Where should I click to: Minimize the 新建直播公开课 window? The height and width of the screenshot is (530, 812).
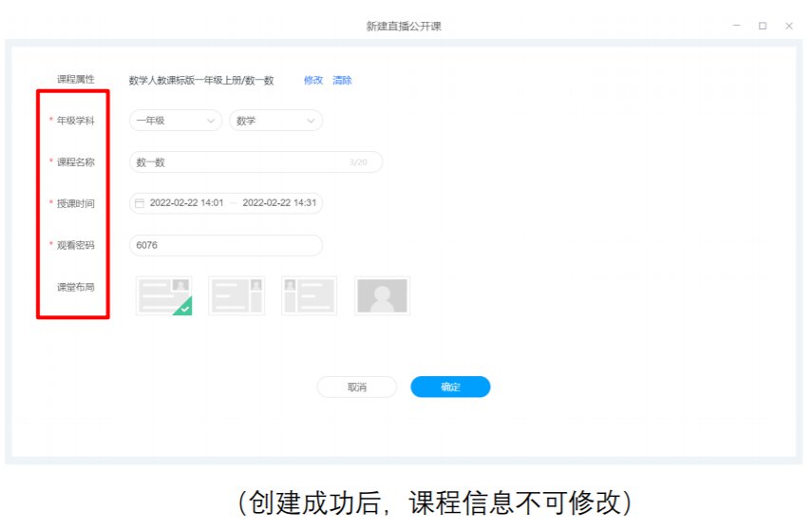tap(736, 26)
